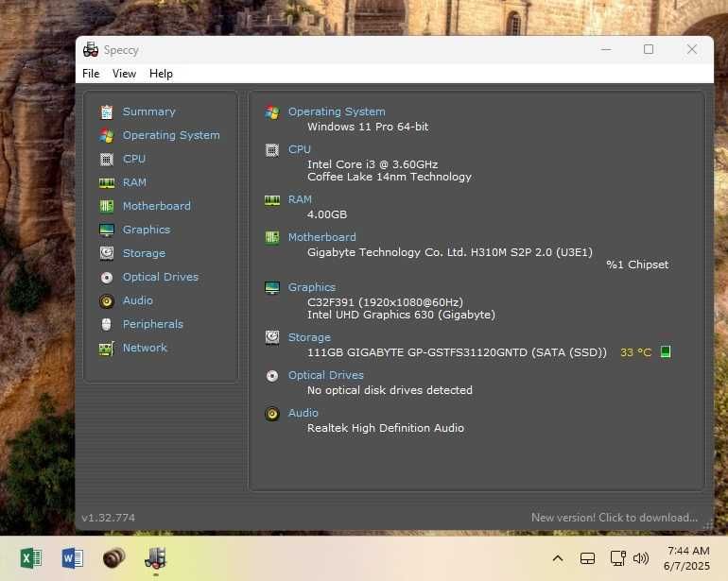Click the Audio speaker icon in sidebar
Viewport: 728px width, 581px height.
[x=107, y=301]
